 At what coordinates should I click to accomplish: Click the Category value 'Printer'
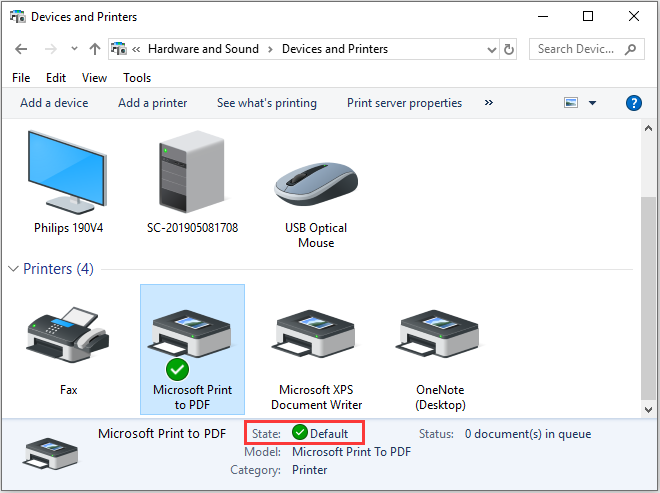(309, 470)
